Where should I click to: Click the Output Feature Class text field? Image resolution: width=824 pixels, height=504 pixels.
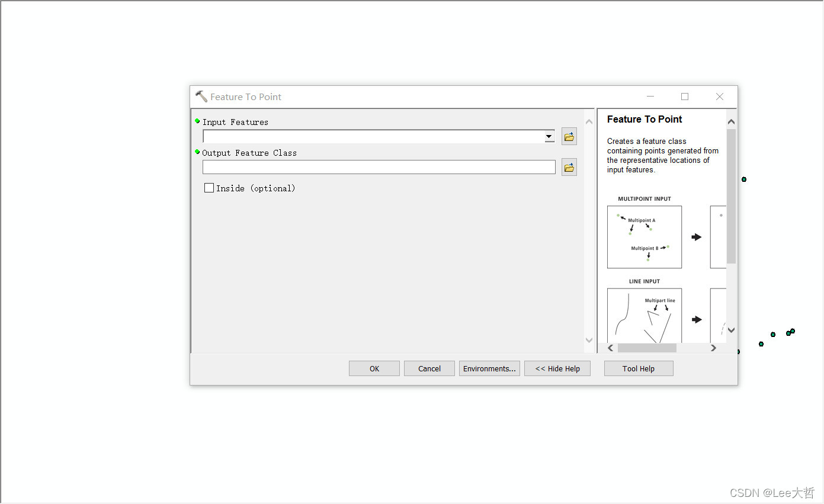point(379,167)
